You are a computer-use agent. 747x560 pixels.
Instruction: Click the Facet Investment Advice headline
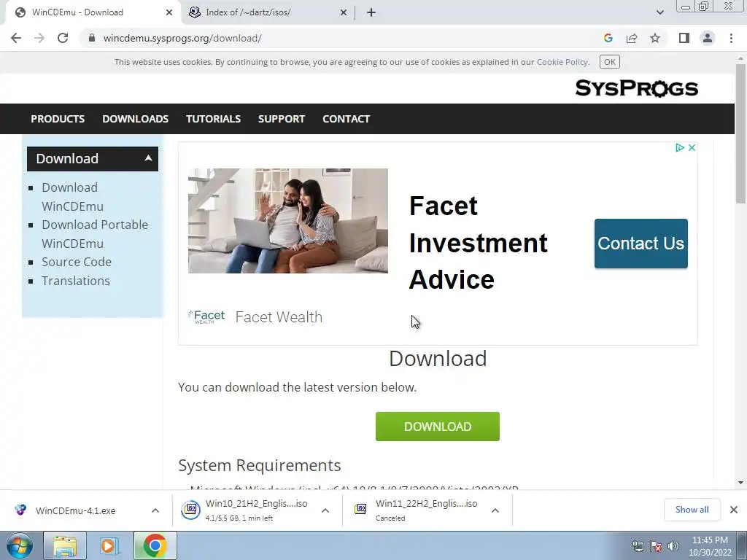479,242
